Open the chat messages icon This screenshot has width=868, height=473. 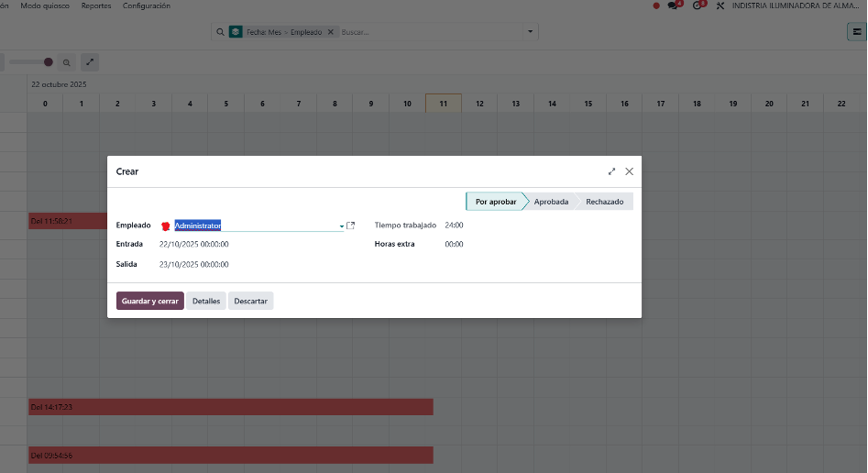(x=674, y=5)
